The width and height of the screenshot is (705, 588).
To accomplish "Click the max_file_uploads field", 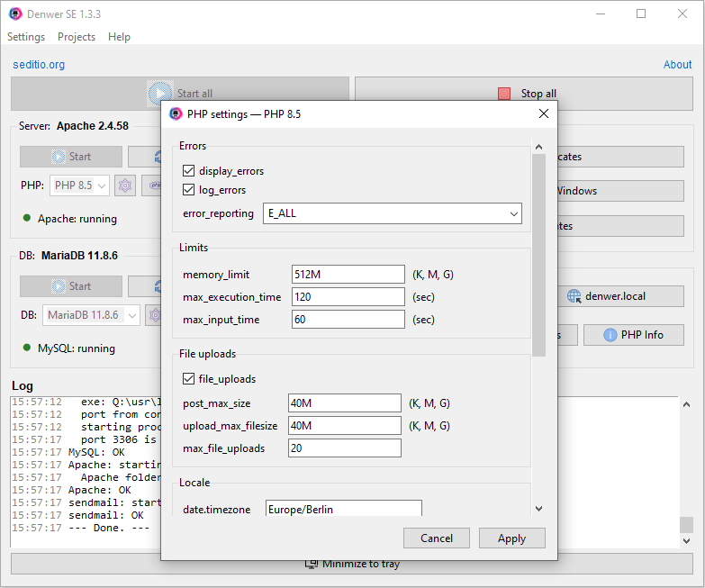I will (345, 448).
